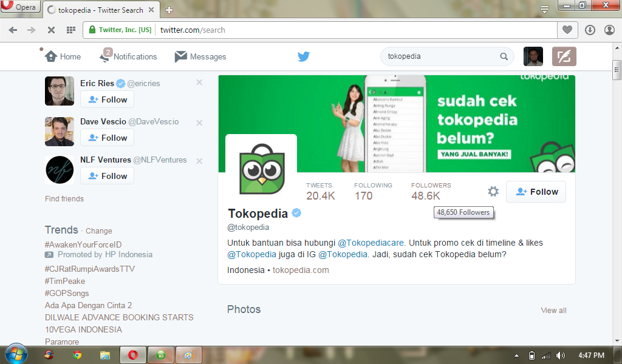Open Dave Vescio avatar
Image resolution: width=622 pixels, height=364 pixels.
click(x=60, y=132)
